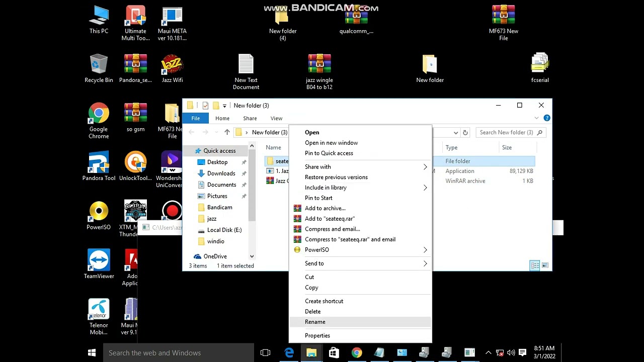Open Task View on the taskbar
Viewport: 644px width, 362px height.
pyautogui.click(x=265, y=353)
